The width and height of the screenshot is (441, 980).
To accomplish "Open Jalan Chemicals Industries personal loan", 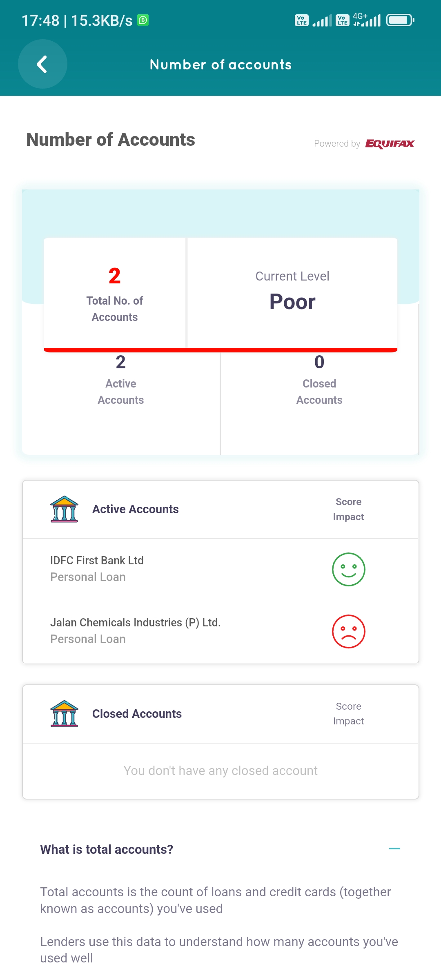I will coord(135,630).
